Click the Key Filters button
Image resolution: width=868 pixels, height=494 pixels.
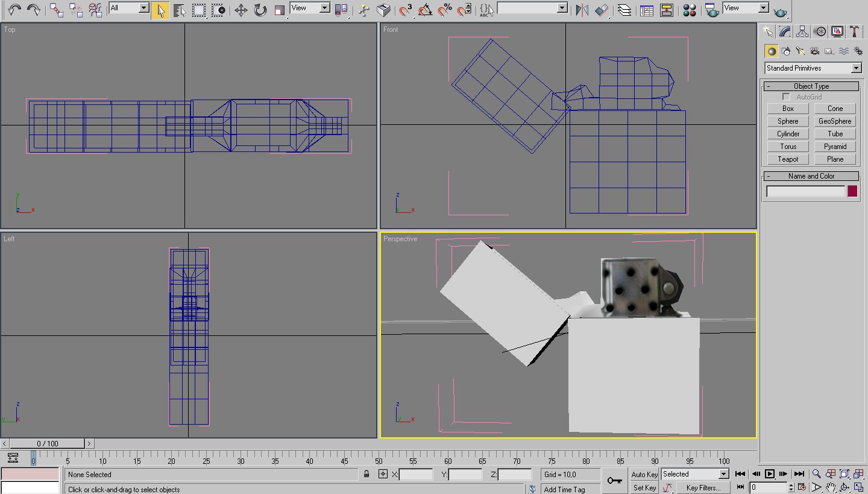click(x=702, y=487)
